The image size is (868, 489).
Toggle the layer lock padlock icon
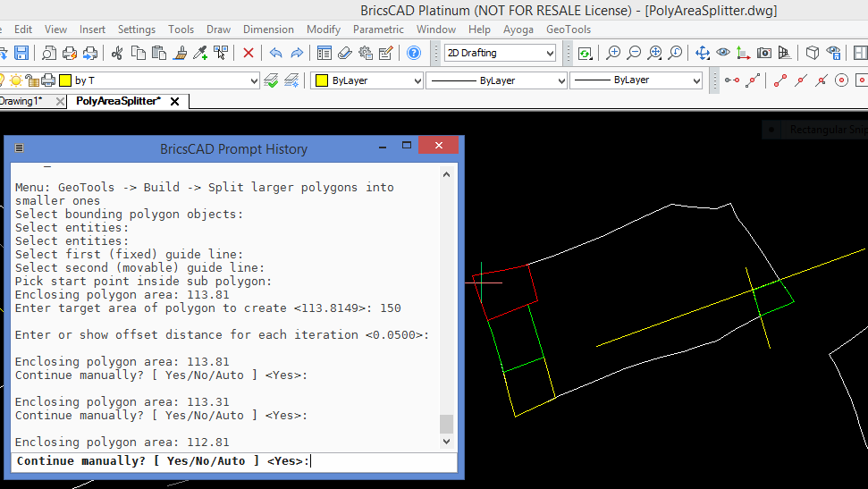[32, 80]
